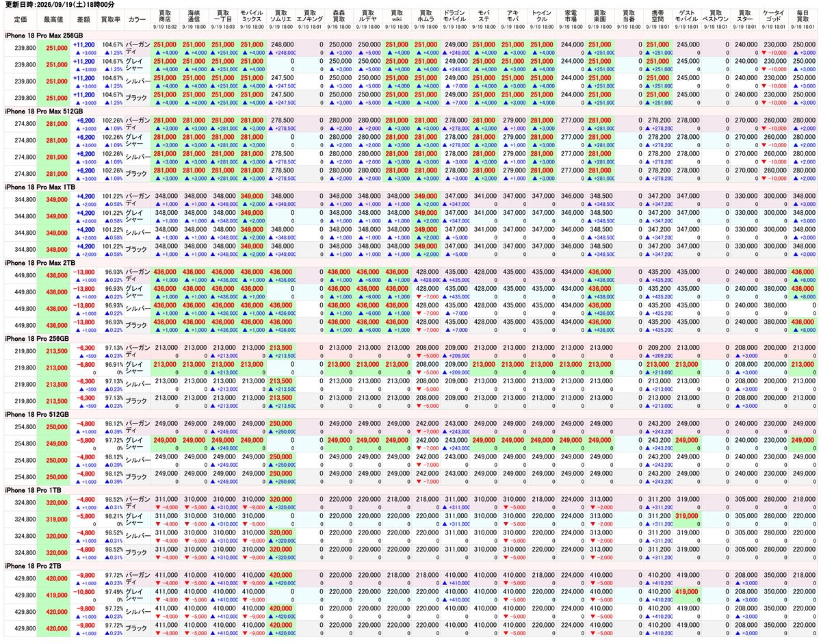The image size is (821, 644).
Task: Select the 海峡通信 shop column header
Action: click(x=194, y=16)
